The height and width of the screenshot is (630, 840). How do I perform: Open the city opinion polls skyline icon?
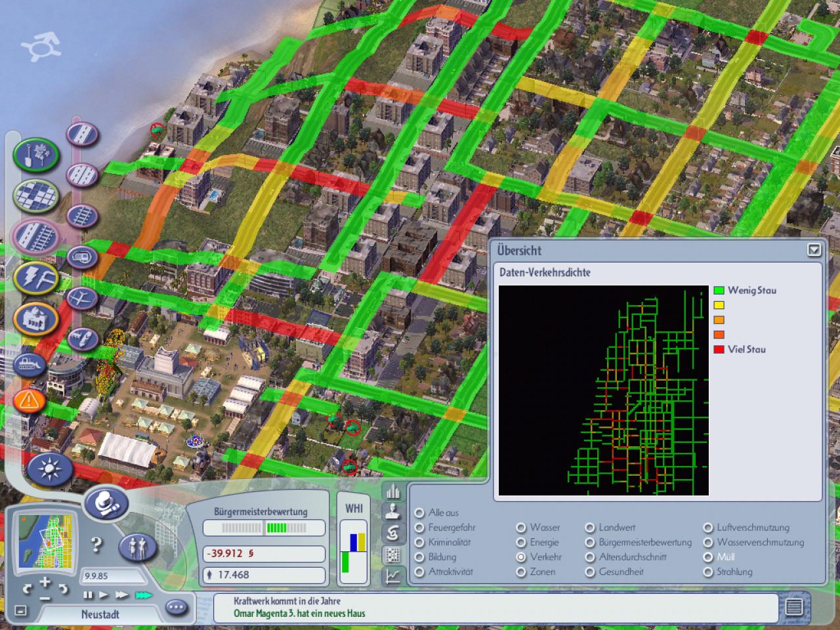(393, 490)
